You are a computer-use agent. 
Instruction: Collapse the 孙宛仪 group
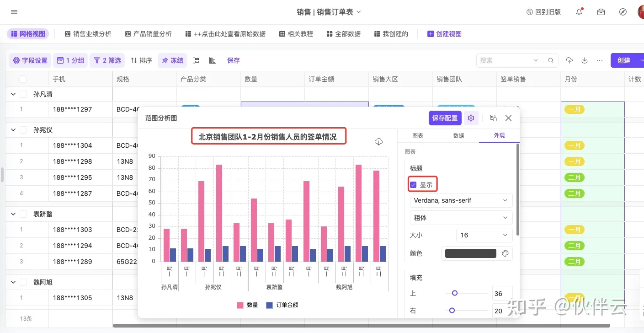coord(12,130)
